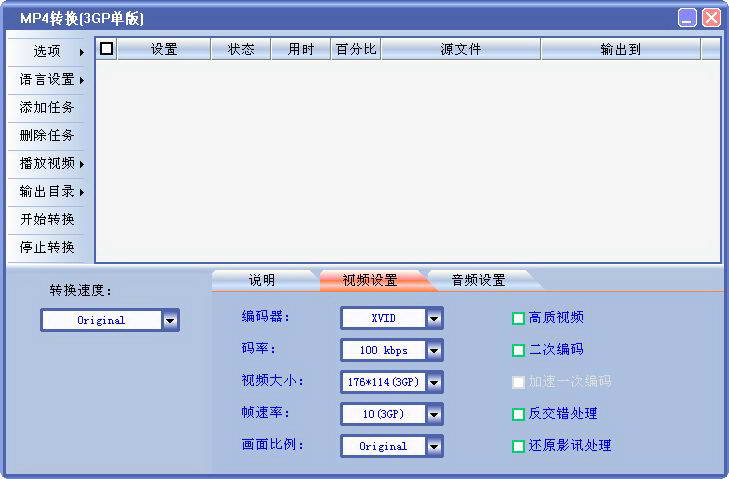Start conversion with 开始转换
This screenshot has height=479, width=729.
tap(46, 219)
